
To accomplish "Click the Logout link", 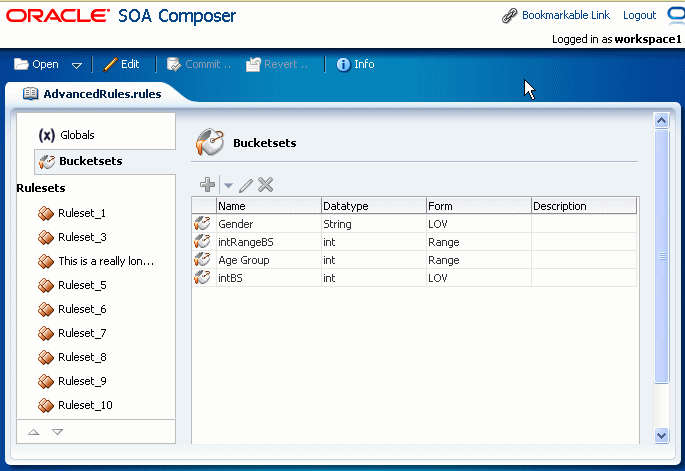I will click(639, 15).
